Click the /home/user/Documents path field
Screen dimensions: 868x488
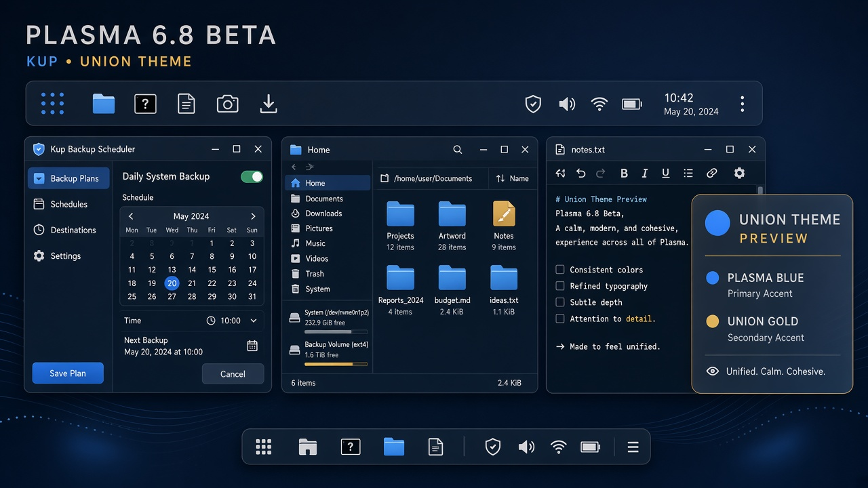point(431,178)
